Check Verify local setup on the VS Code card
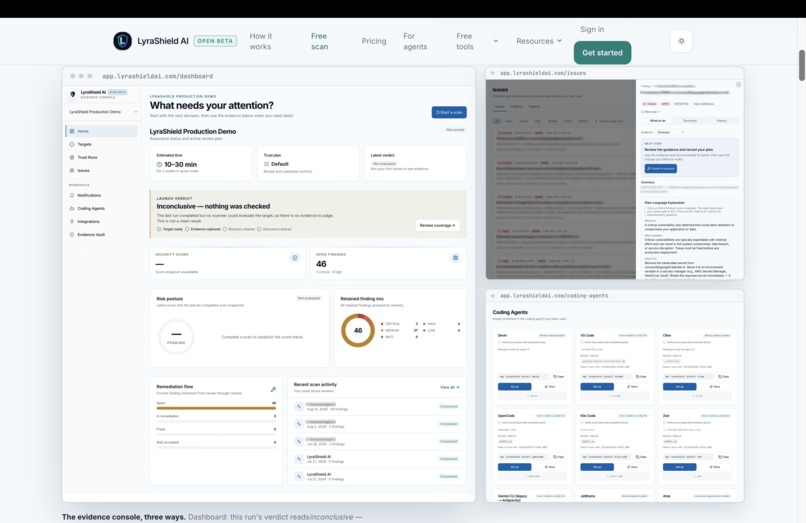Screen dimensions: 806x523 pos(582,342)
